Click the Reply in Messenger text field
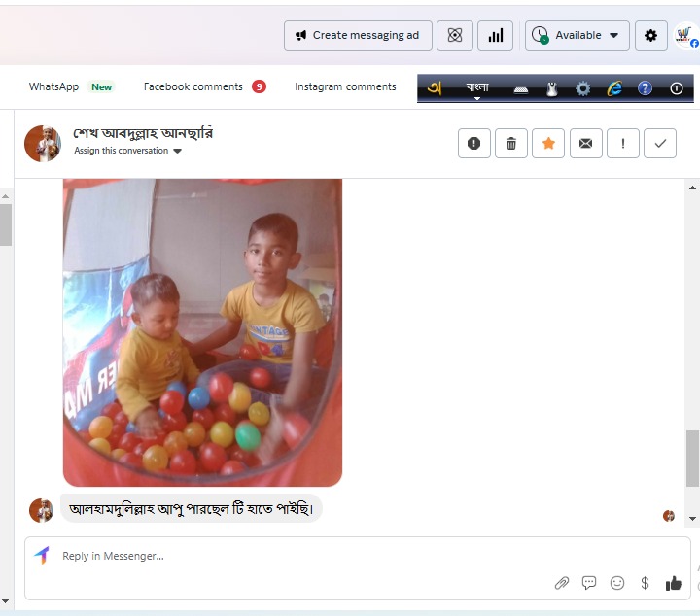 [x=292, y=556]
